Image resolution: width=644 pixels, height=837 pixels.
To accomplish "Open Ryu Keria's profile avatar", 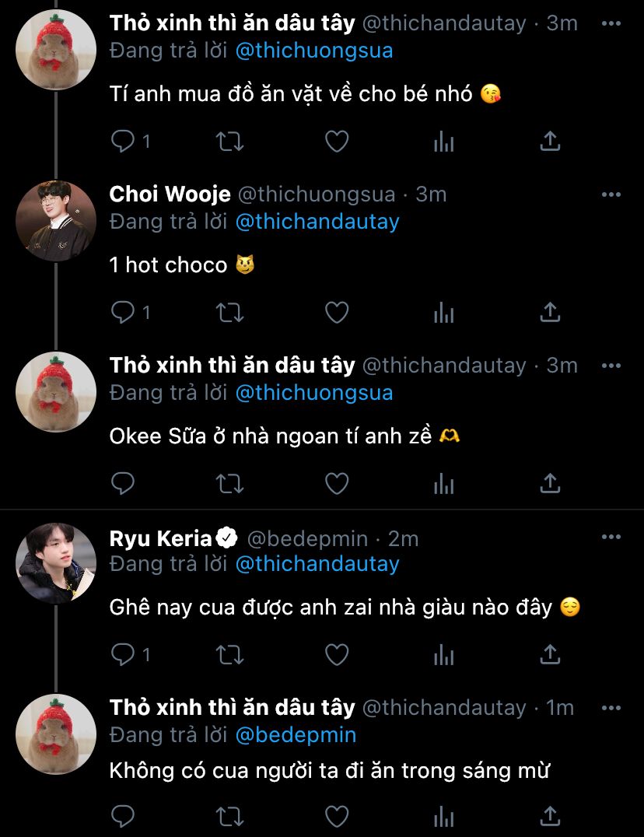I will click(x=55, y=562).
